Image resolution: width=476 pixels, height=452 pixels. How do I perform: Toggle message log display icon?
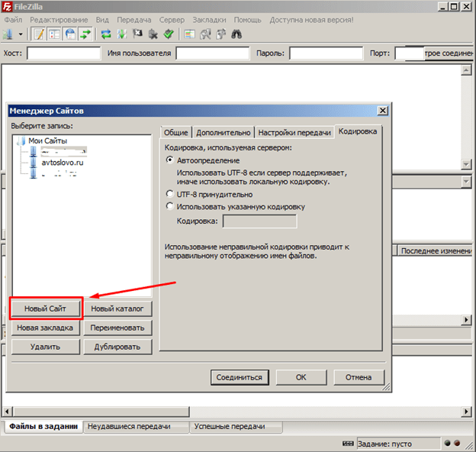(39, 34)
